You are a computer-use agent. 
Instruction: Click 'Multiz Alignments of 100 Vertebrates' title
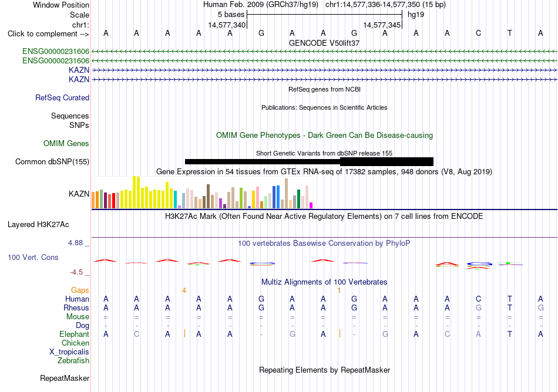tap(324, 282)
